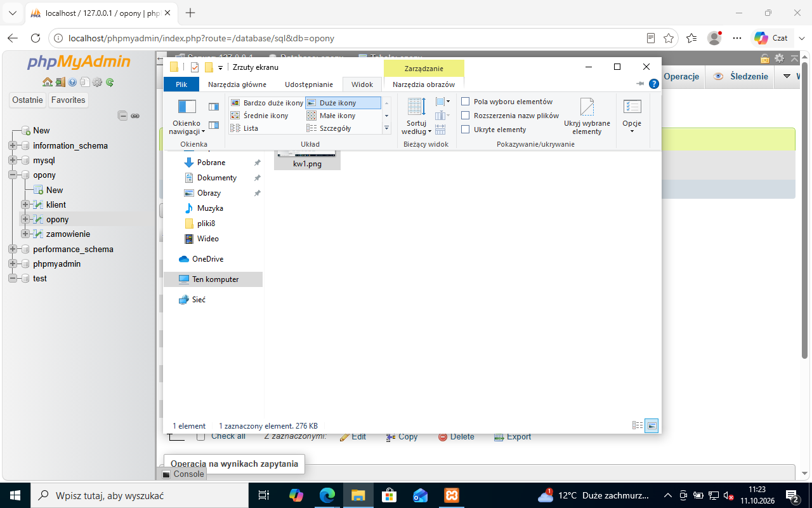
Task: Select the Szczegóły layout option
Action: click(x=329, y=128)
